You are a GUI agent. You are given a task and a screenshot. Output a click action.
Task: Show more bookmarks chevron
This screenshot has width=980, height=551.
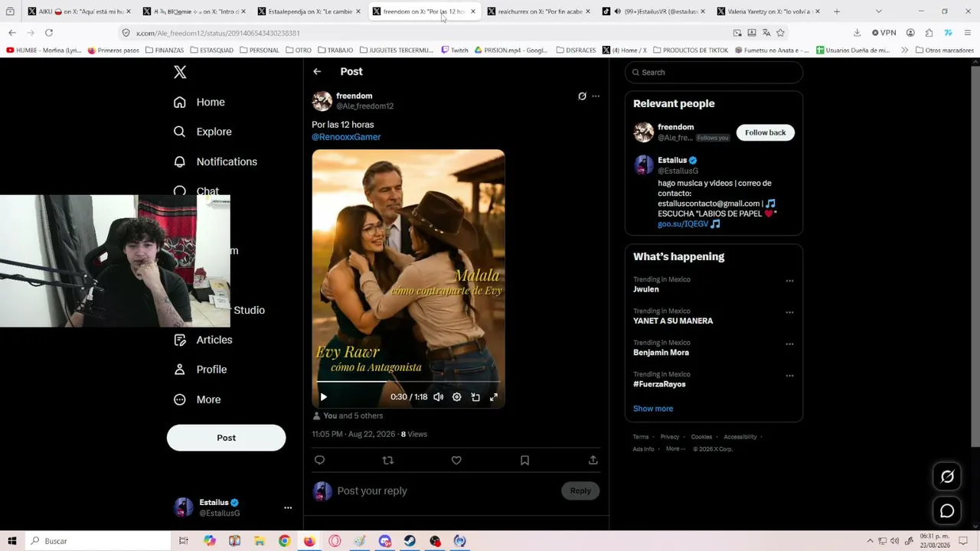coord(904,51)
